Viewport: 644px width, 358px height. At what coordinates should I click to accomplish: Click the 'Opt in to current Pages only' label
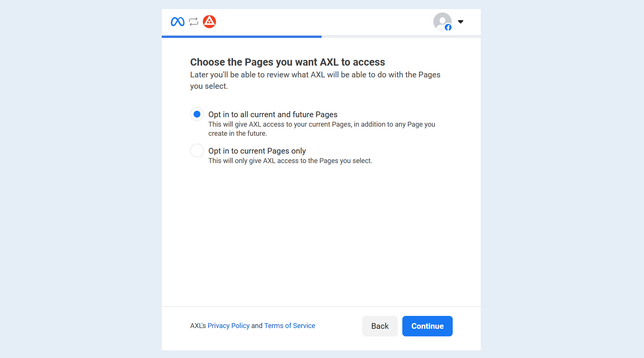(257, 151)
